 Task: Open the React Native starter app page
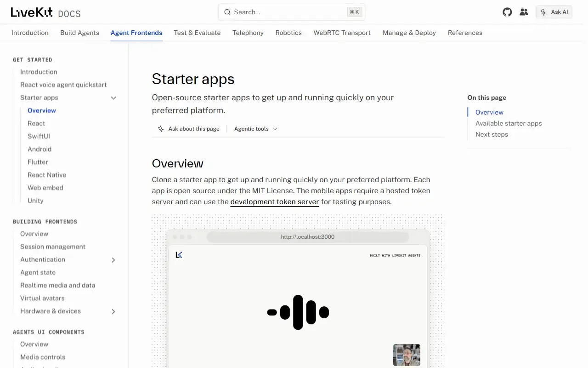[47, 175]
